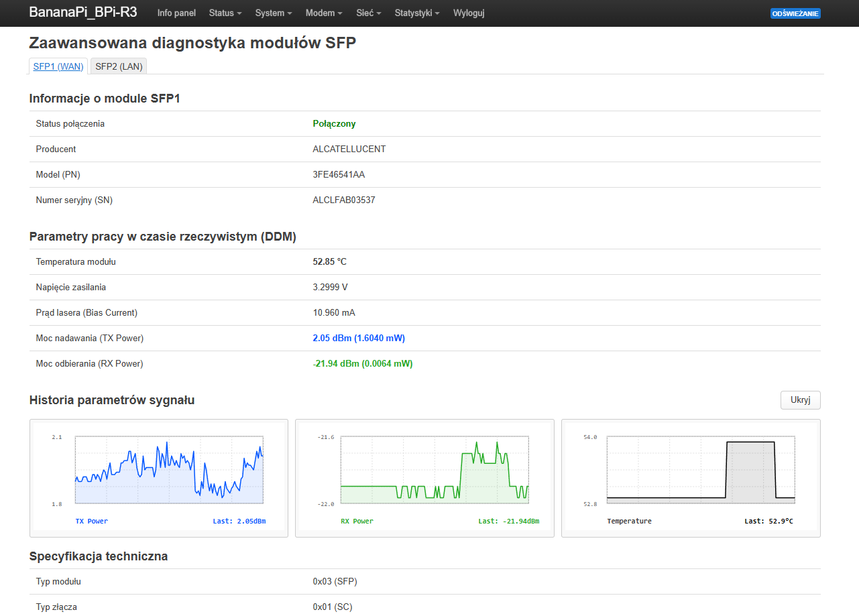This screenshot has width=859, height=616.
Task: Switch to the SFP2 (LAN) tab
Action: click(x=119, y=66)
